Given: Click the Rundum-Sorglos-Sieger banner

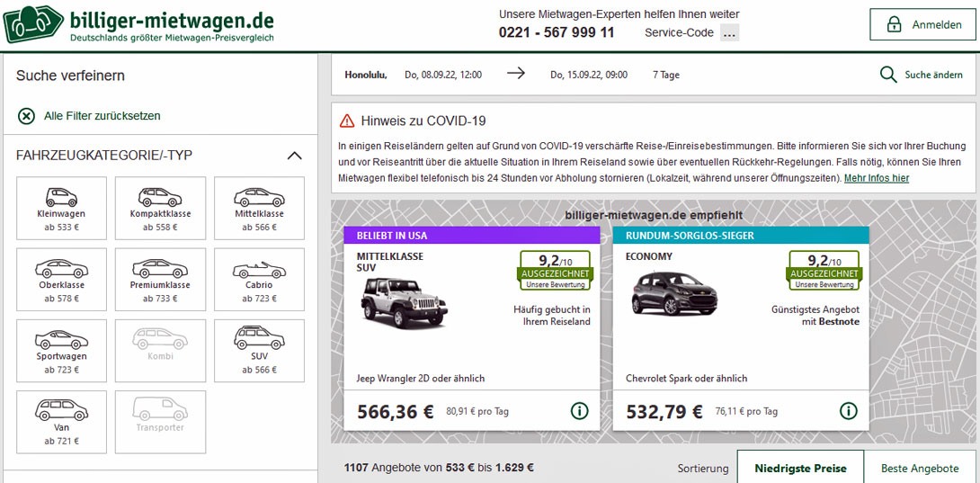Looking at the screenshot, I should point(741,236).
